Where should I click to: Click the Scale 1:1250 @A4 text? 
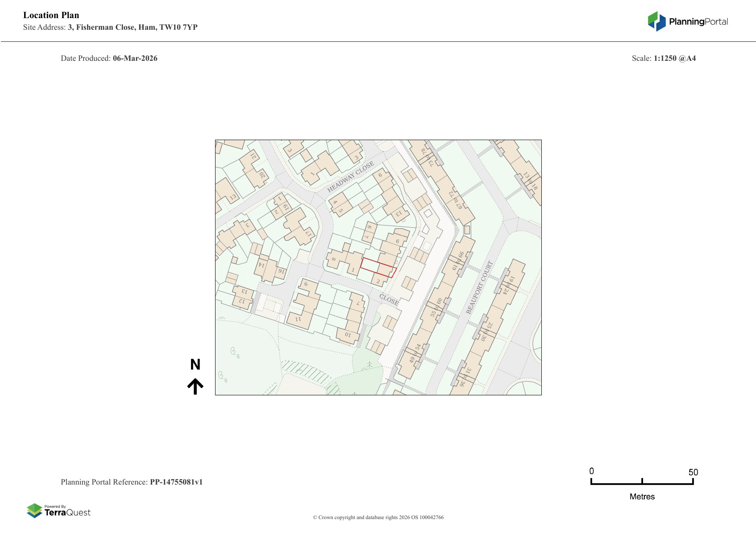coord(663,58)
